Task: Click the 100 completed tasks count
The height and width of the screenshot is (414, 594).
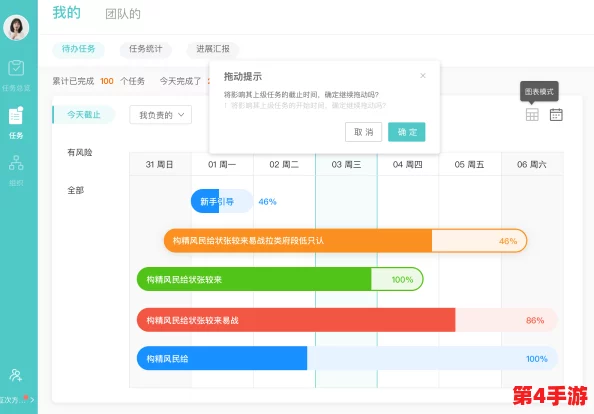Action: [x=107, y=81]
